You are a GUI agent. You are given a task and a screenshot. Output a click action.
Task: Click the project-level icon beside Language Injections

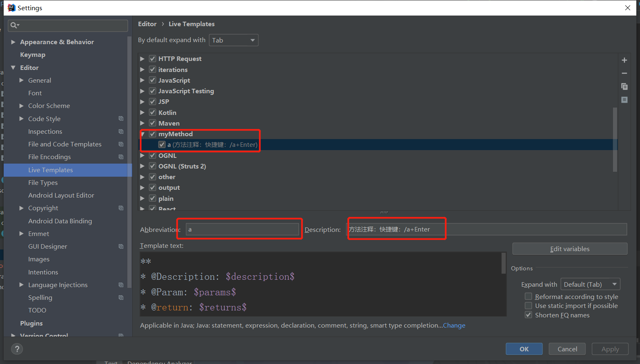(121, 285)
